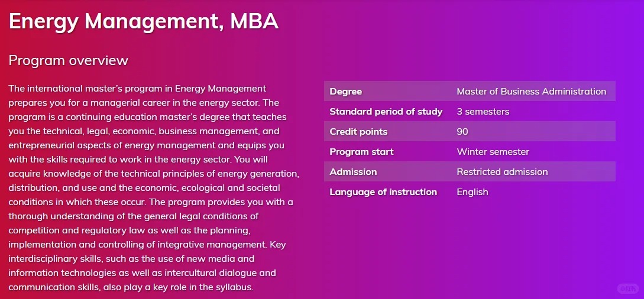Select Language of instruction label
Viewport: 644px width, 299px height.
pyautogui.click(x=383, y=192)
